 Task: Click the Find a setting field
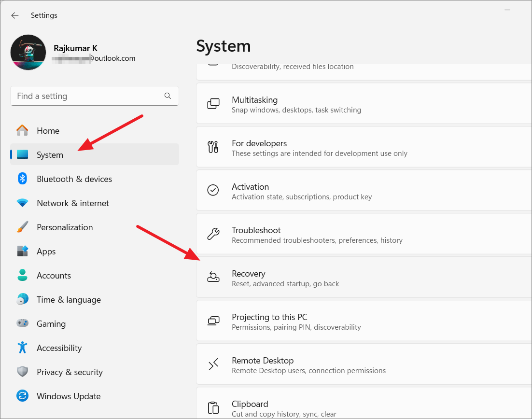87,96
